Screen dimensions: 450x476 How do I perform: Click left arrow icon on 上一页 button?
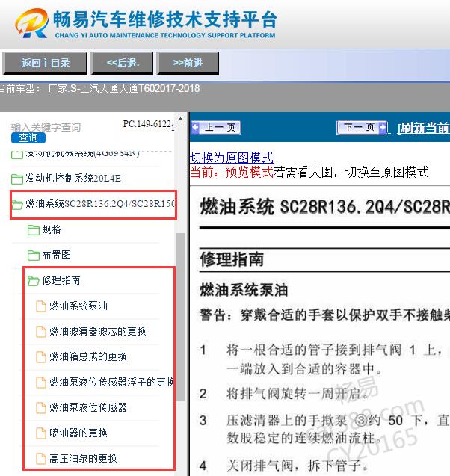point(196,127)
